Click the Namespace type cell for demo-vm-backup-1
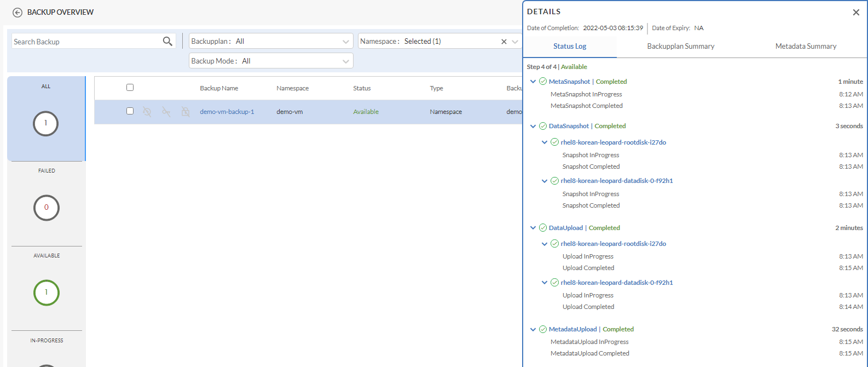Image resolution: width=868 pixels, height=367 pixels. point(446,112)
